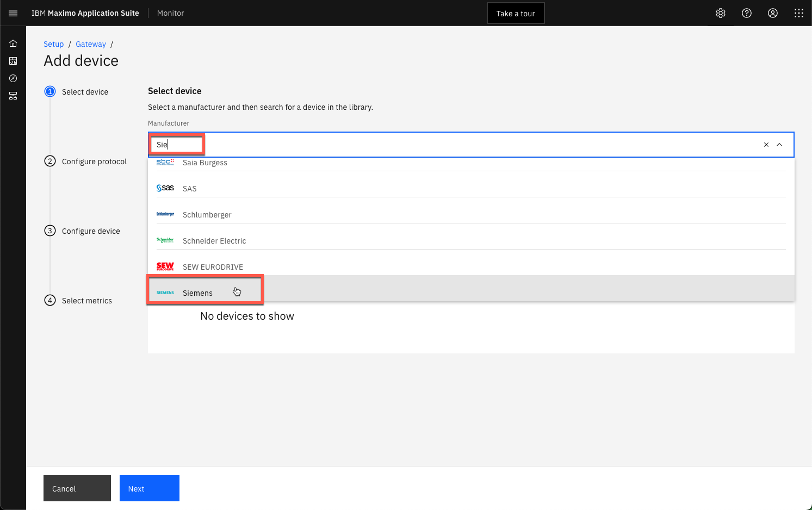Open the app switcher grid icon
This screenshot has width=812, height=510.
[x=799, y=13]
